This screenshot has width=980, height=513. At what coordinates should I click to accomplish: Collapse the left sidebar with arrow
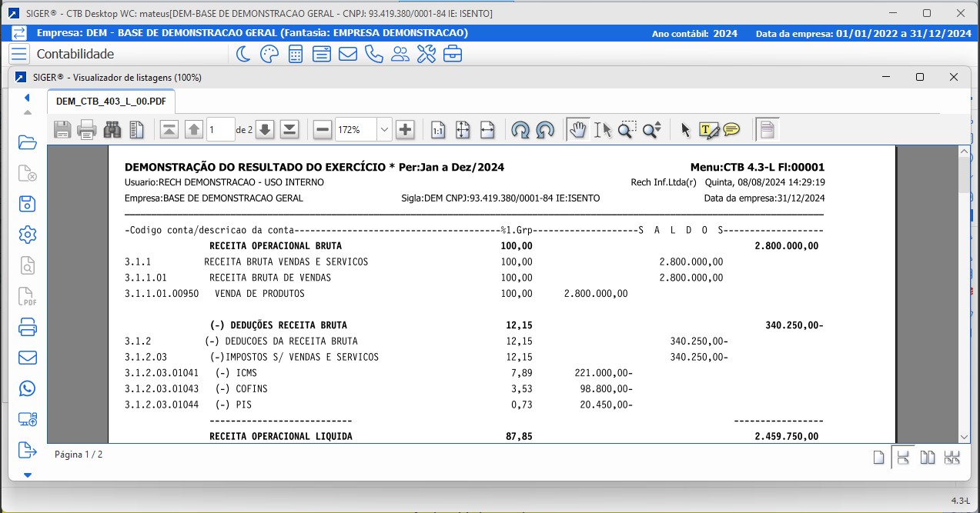click(x=27, y=98)
